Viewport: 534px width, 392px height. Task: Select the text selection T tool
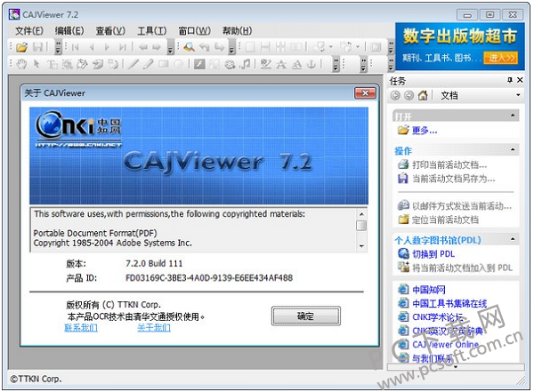[52, 64]
